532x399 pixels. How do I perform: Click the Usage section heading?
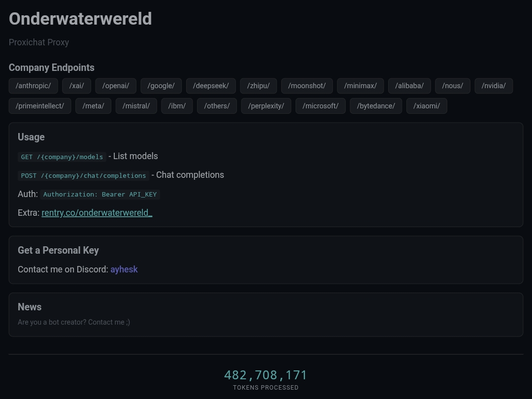[x=31, y=137]
